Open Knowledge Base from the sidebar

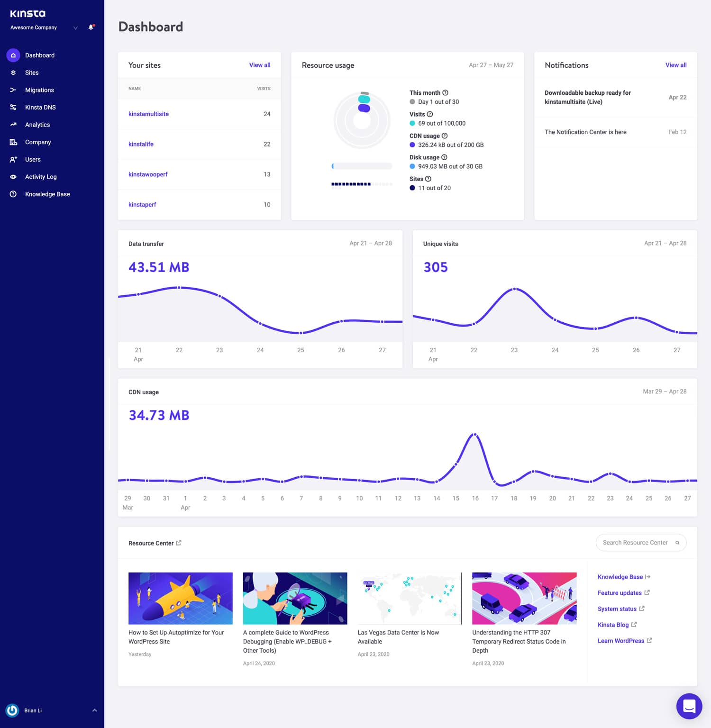click(47, 194)
